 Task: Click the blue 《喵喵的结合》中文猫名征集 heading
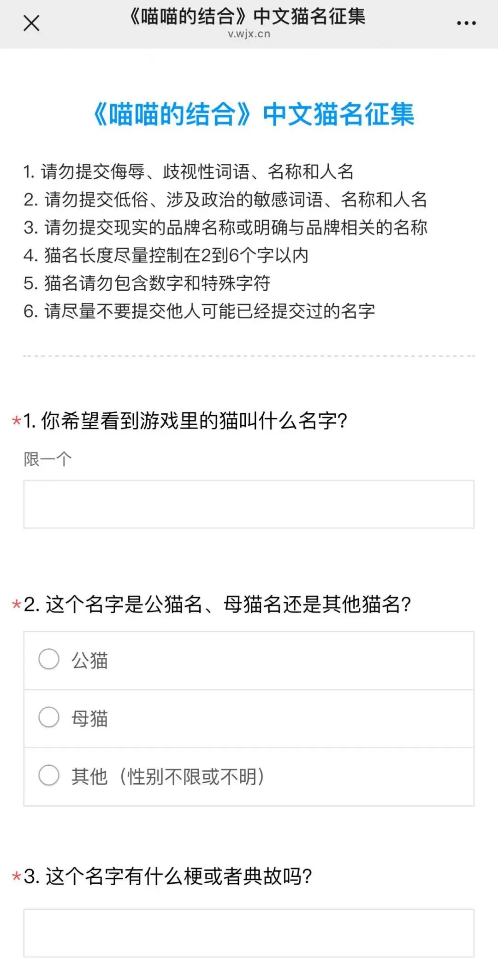coord(253,114)
